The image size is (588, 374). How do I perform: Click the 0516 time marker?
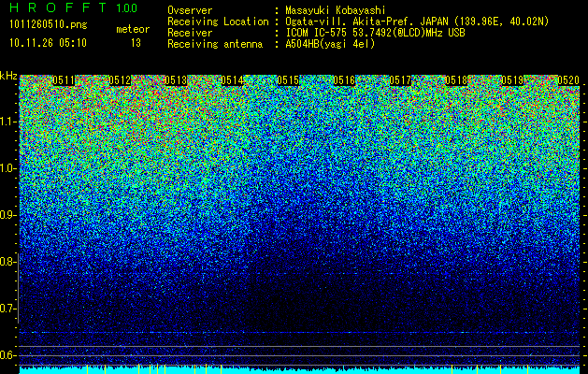click(x=344, y=80)
